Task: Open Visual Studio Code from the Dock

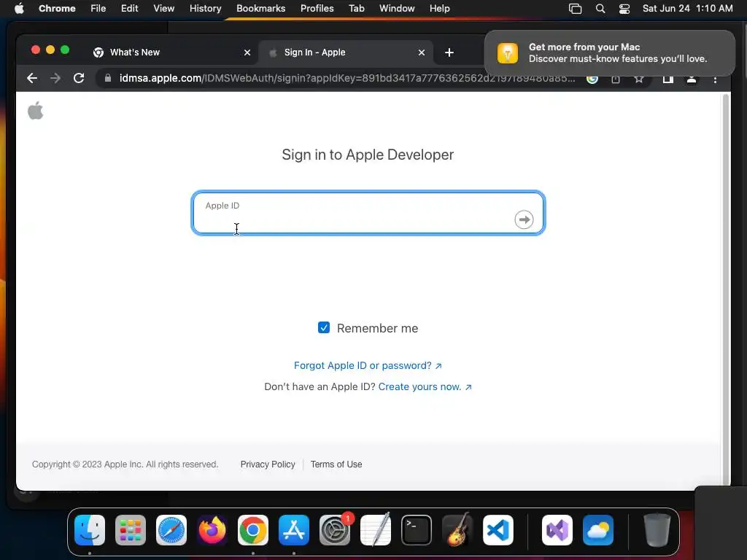Action: (x=498, y=530)
